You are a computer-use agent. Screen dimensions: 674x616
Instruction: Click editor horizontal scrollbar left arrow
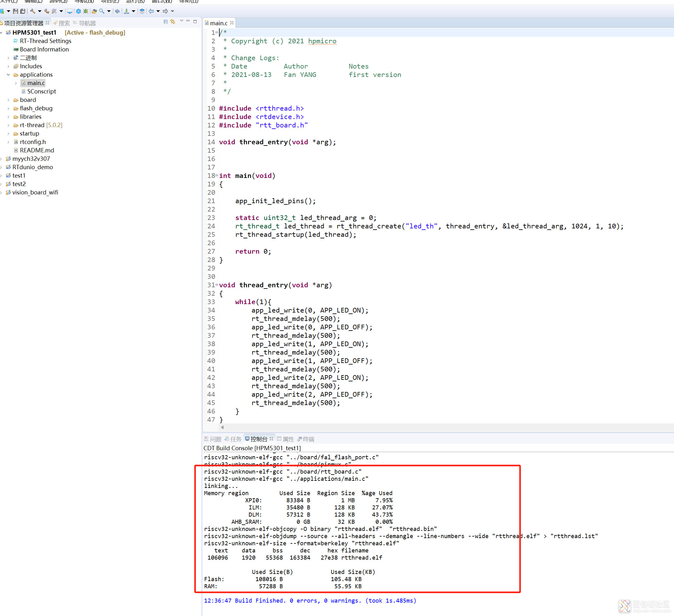tap(222, 427)
